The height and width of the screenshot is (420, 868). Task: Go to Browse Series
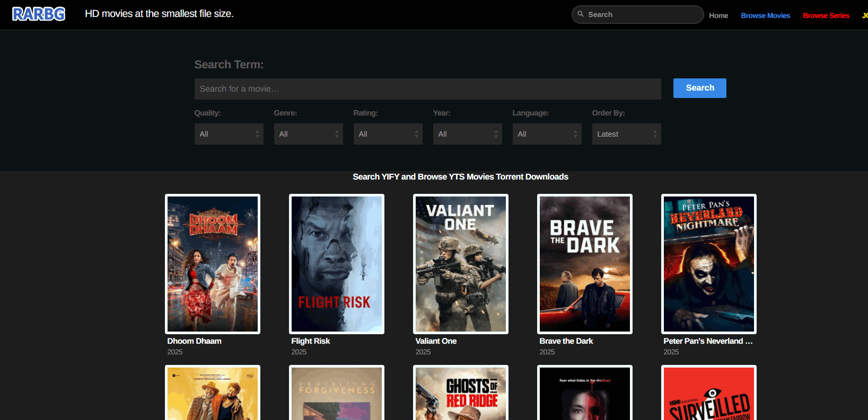[826, 15]
